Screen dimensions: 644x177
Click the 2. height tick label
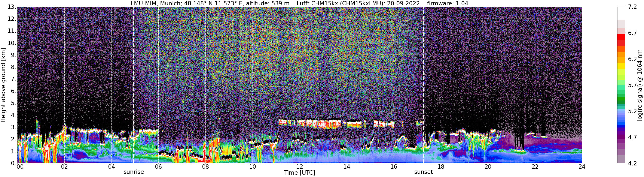(13, 139)
